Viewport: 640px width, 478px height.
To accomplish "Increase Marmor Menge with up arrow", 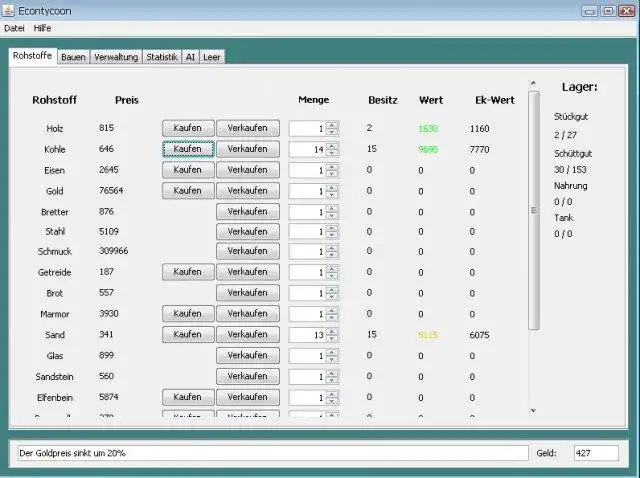I will coord(332,311).
